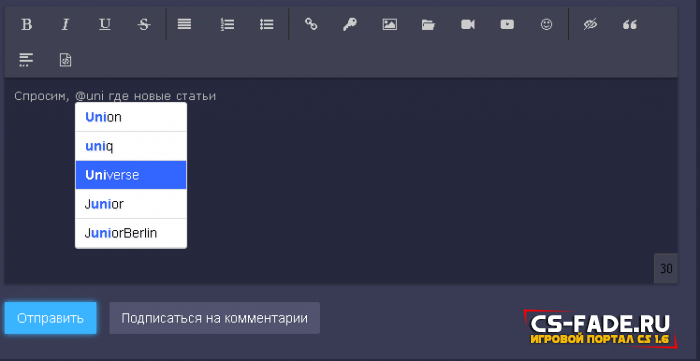This screenshot has width=700, height=361.
Task: Insert a bulleted list
Action: [267, 25]
